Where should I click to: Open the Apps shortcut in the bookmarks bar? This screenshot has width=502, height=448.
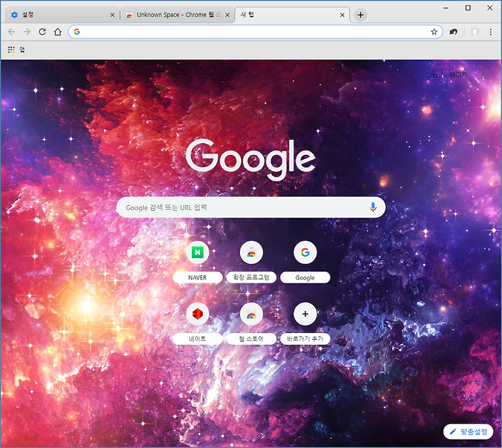pos(16,50)
